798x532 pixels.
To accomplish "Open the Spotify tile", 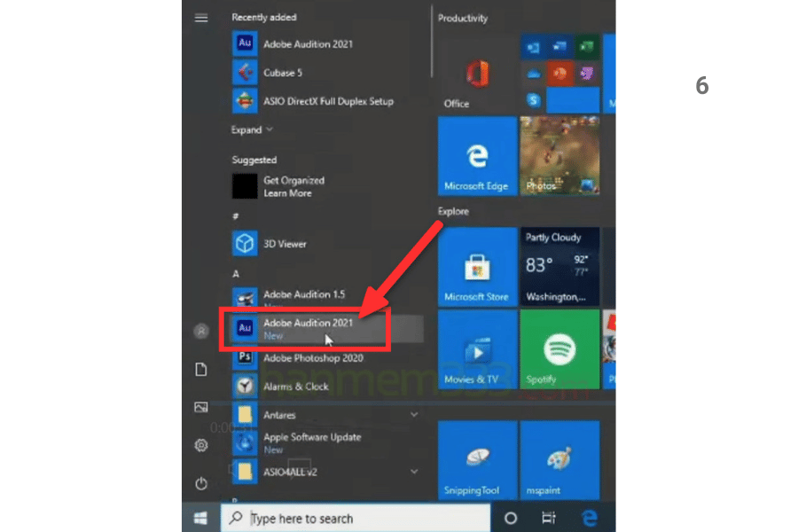I will tap(559, 350).
